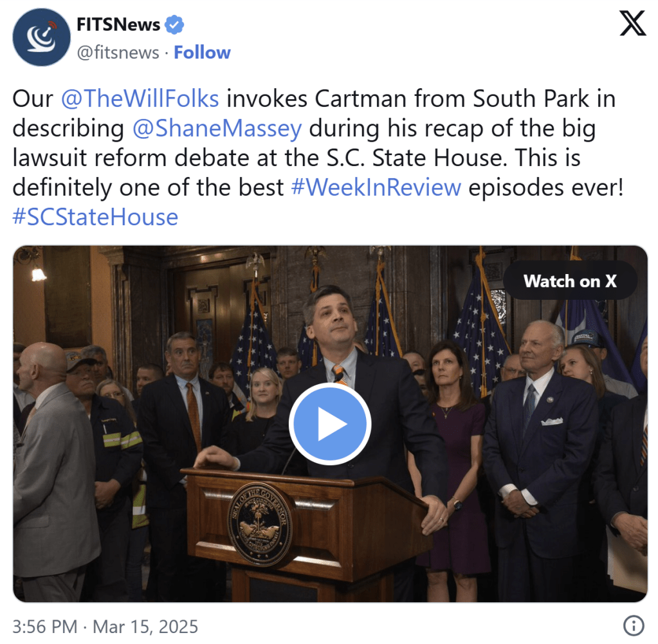Open the #WeekInReview hashtag
Viewport: 658px width, 644px height.
click(376, 187)
